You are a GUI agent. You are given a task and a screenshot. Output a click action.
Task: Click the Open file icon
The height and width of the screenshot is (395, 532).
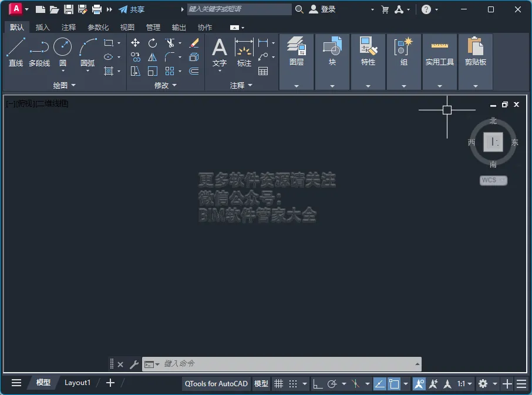click(x=54, y=9)
